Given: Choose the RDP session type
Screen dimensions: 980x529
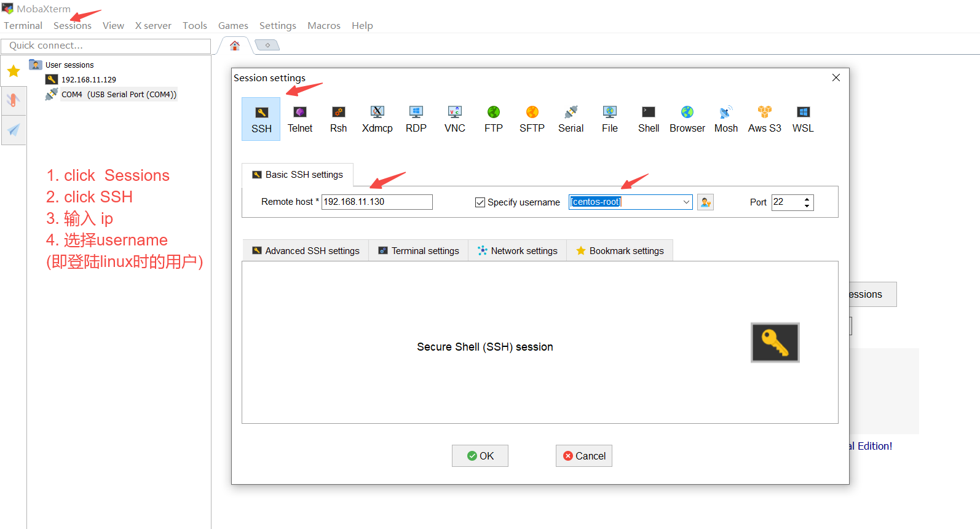Looking at the screenshot, I should (416, 119).
